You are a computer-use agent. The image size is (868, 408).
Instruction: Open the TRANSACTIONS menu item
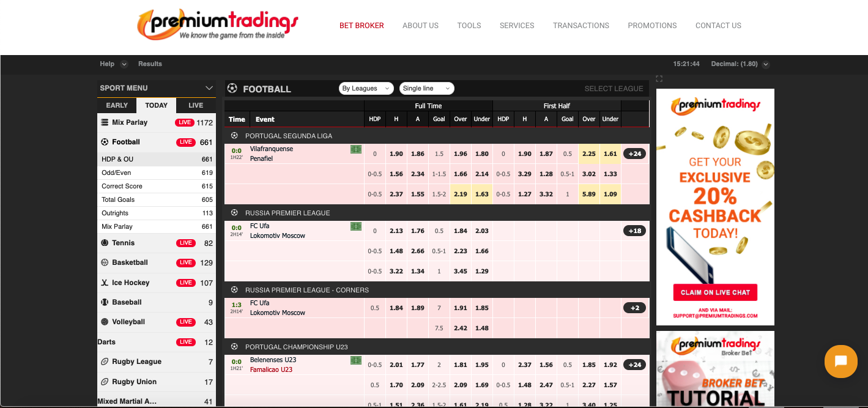click(x=581, y=26)
